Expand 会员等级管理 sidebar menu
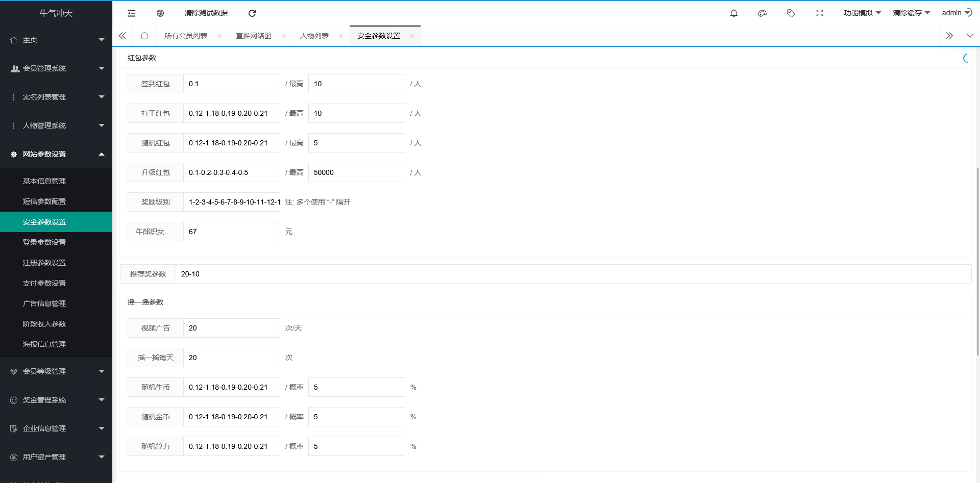This screenshot has width=980, height=483. (x=56, y=371)
